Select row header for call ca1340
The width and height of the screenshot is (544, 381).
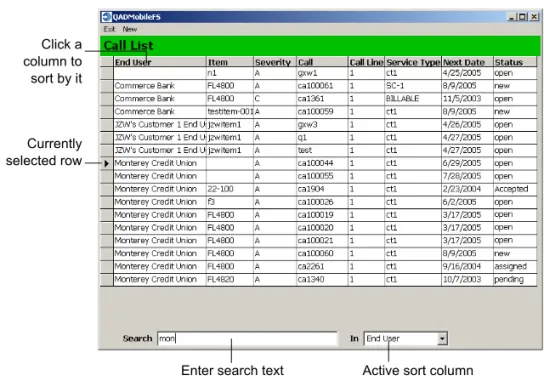[x=107, y=280]
